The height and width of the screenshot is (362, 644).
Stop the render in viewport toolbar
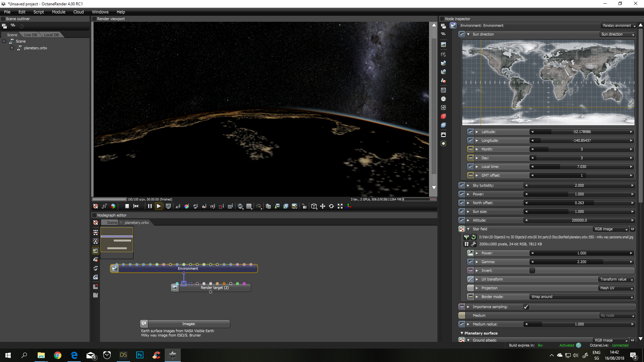[x=127, y=206]
